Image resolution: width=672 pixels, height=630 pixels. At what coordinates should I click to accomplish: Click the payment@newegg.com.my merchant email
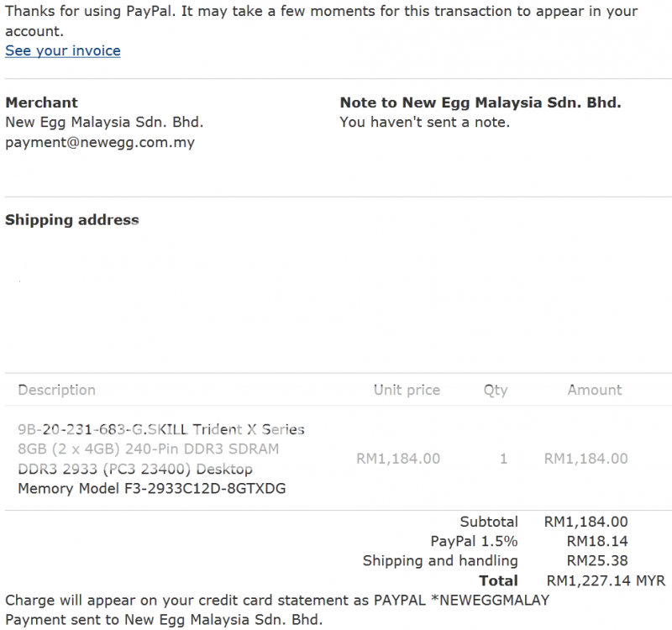100,143
